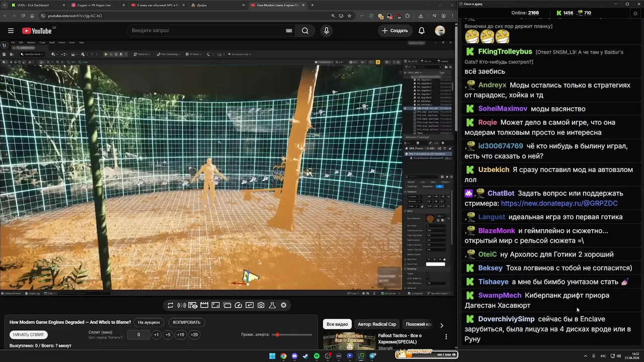Open YouTube notifications bell
Image resolution: width=644 pixels, height=362 pixels.
pyautogui.click(x=422, y=31)
